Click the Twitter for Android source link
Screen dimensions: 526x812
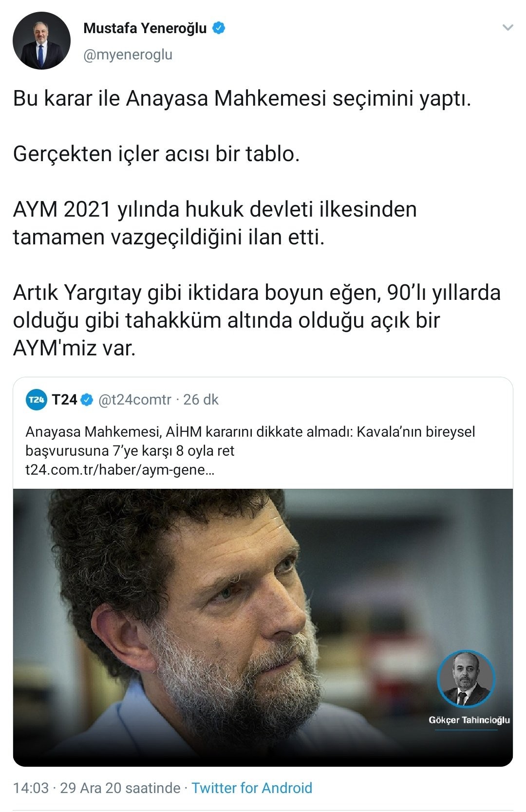252,788
